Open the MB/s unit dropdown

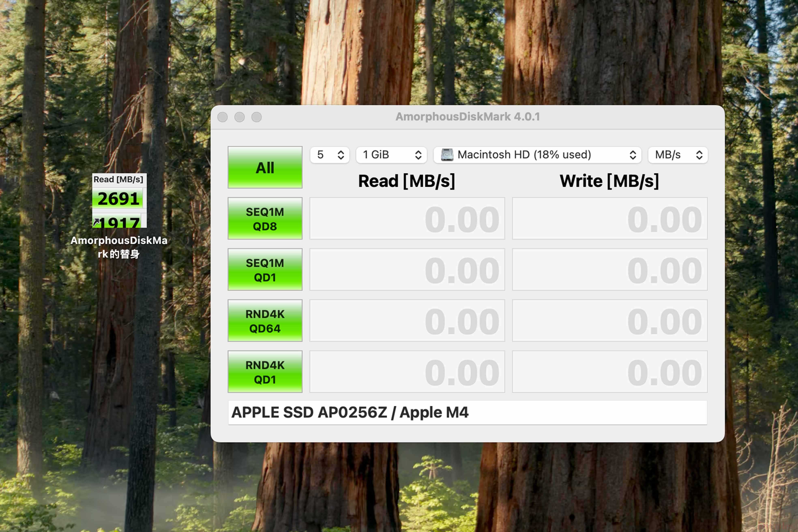point(678,155)
